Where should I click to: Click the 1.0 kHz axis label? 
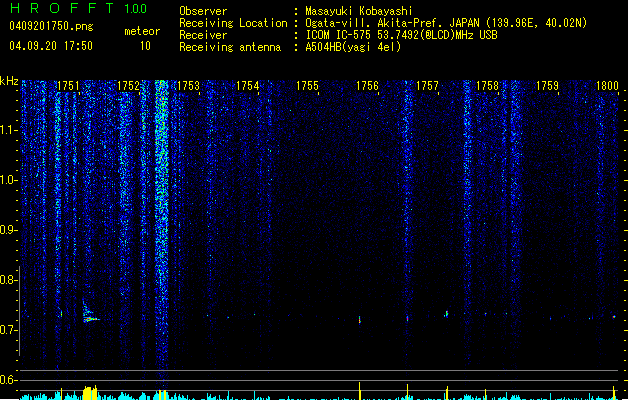pos(8,180)
